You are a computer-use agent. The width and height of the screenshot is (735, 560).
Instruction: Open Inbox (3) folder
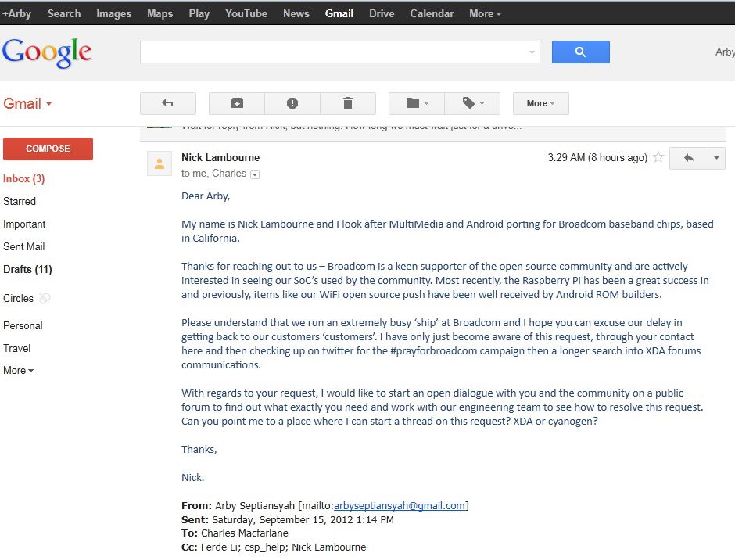coord(24,178)
